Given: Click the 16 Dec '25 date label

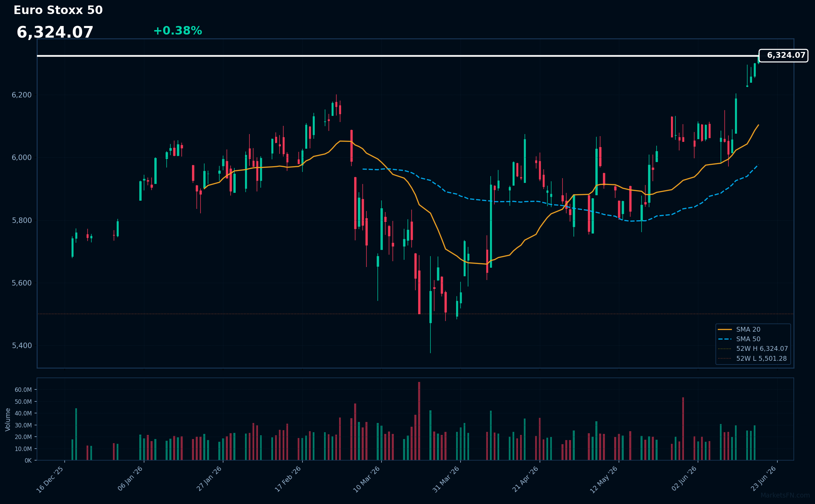Looking at the screenshot, I should point(50,479).
